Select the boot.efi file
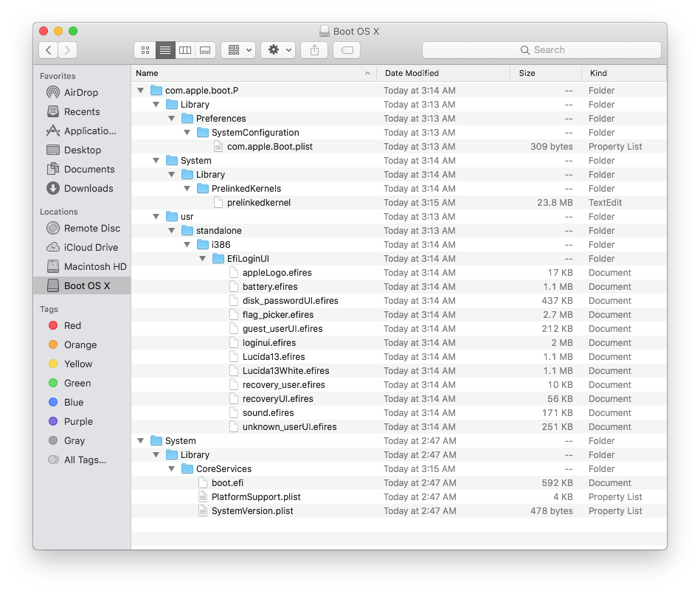 (398, 483)
